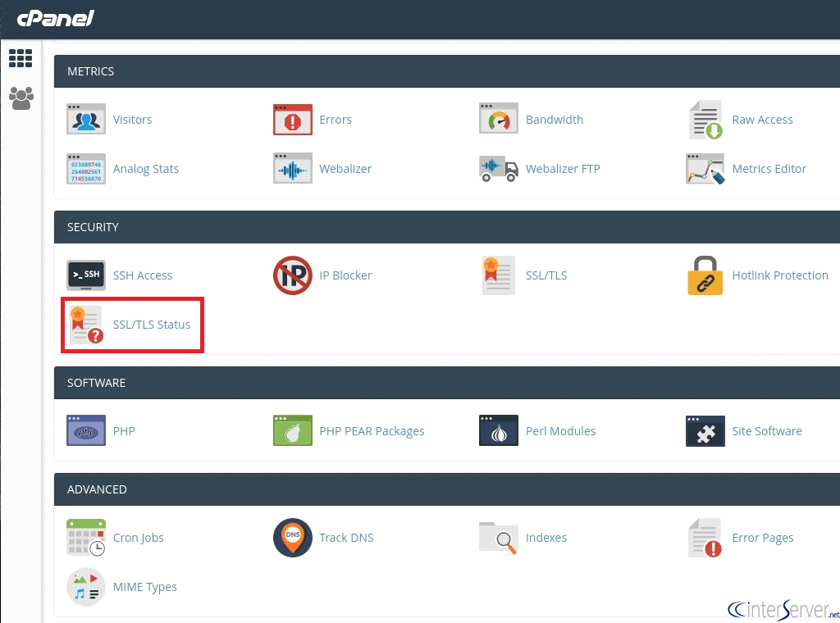Click the cPanel logo
Image resolution: width=840 pixels, height=623 pixels.
click(x=55, y=18)
